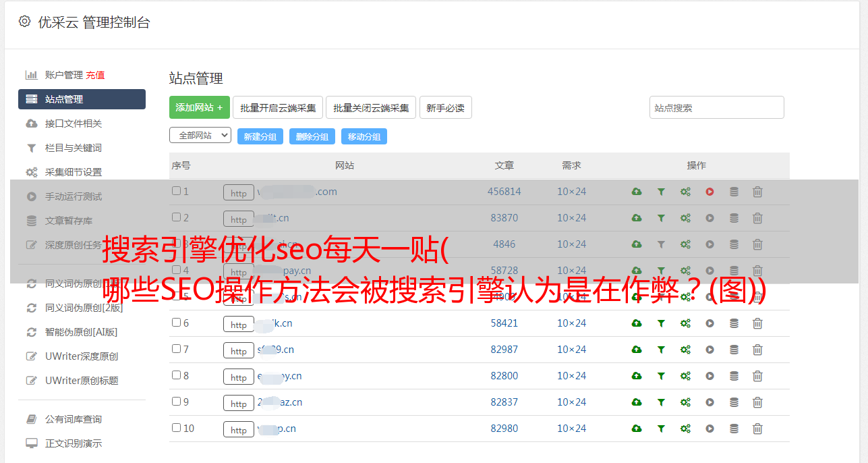Open 账户管理 in the sidebar
Screen dimensions: 868x463
click(63, 75)
